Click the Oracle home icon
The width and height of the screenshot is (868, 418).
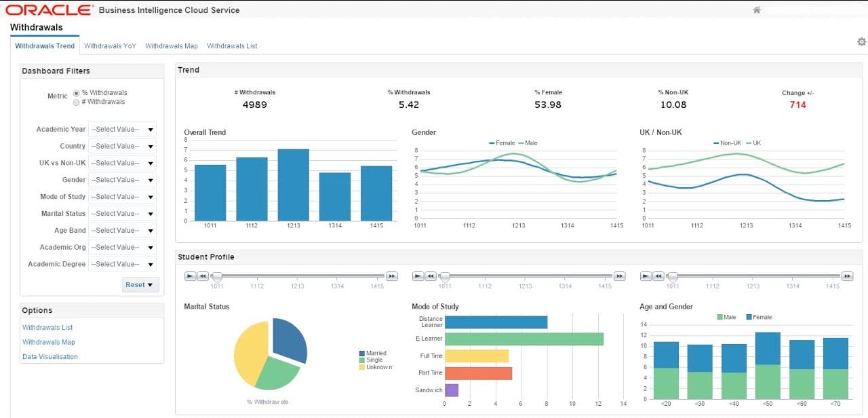755,9
